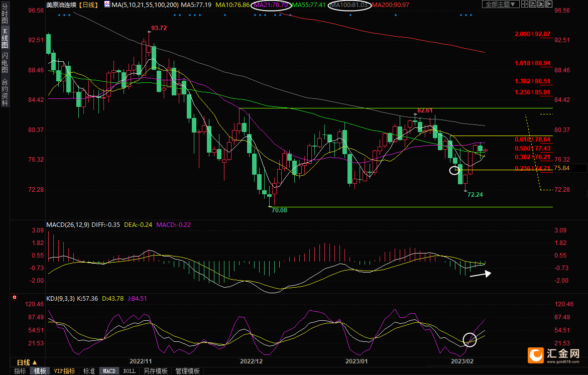
Task: Click the MACD(26,12,9) indicator label
Action: click(x=68, y=224)
